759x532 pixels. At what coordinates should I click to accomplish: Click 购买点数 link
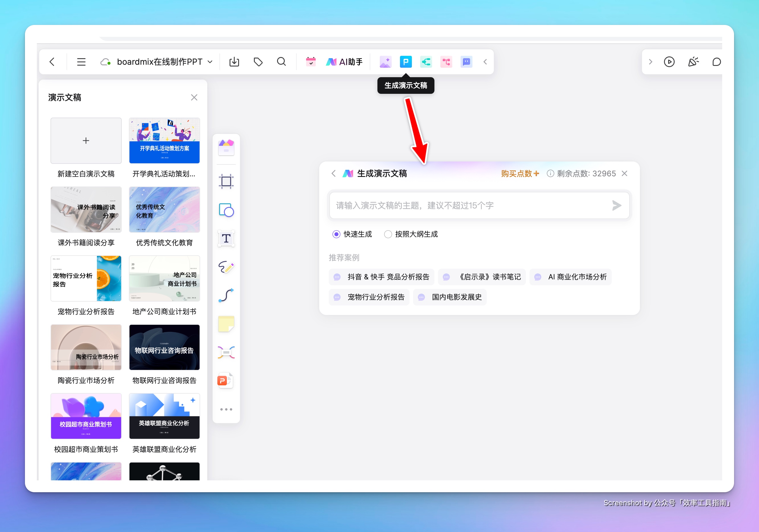pos(520,173)
